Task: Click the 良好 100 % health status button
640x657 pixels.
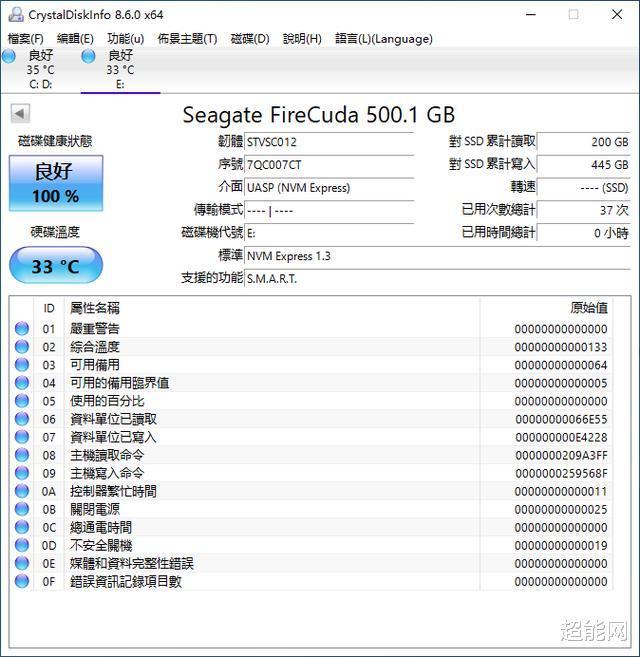Action: (x=56, y=183)
